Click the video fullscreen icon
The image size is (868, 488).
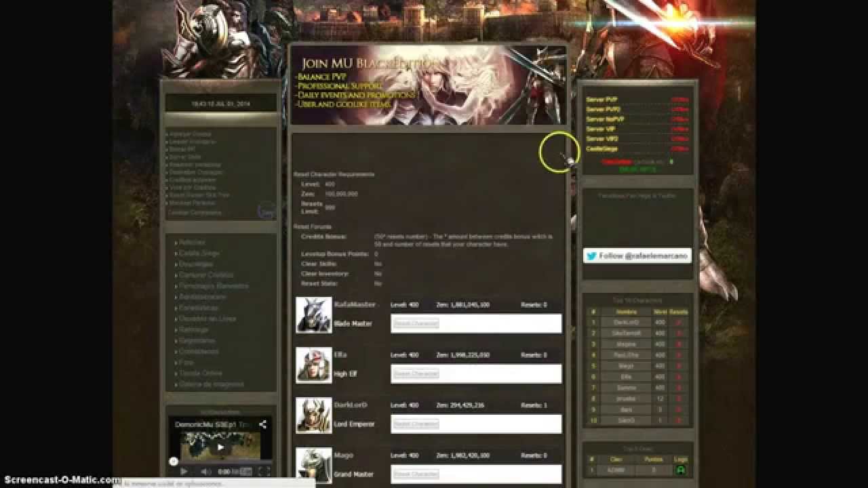[264, 472]
